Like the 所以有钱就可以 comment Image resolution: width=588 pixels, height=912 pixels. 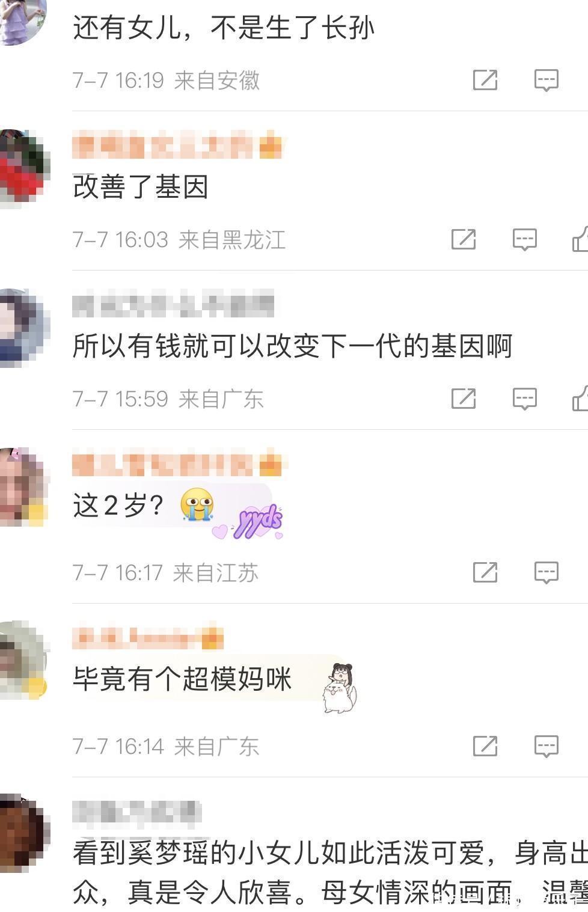(580, 399)
